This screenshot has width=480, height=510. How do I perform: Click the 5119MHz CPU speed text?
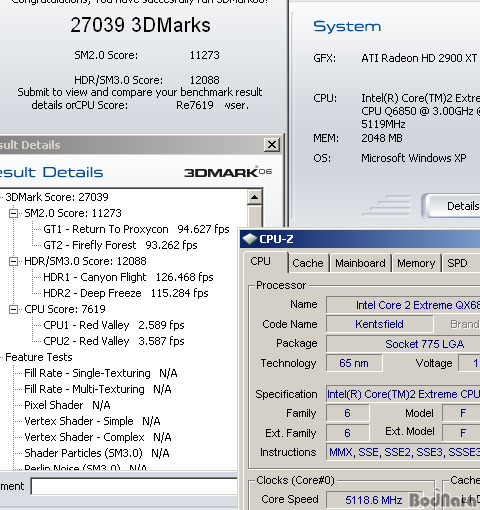(x=383, y=124)
